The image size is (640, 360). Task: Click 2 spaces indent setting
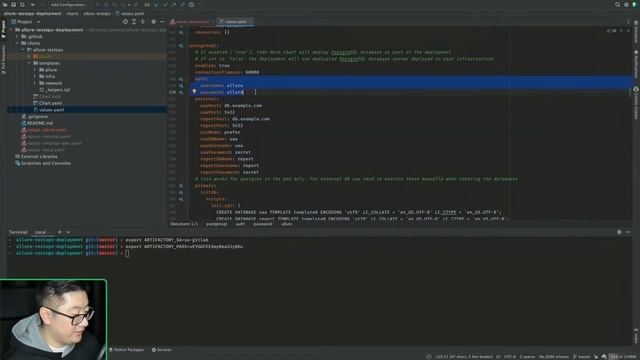coord(527,357)
